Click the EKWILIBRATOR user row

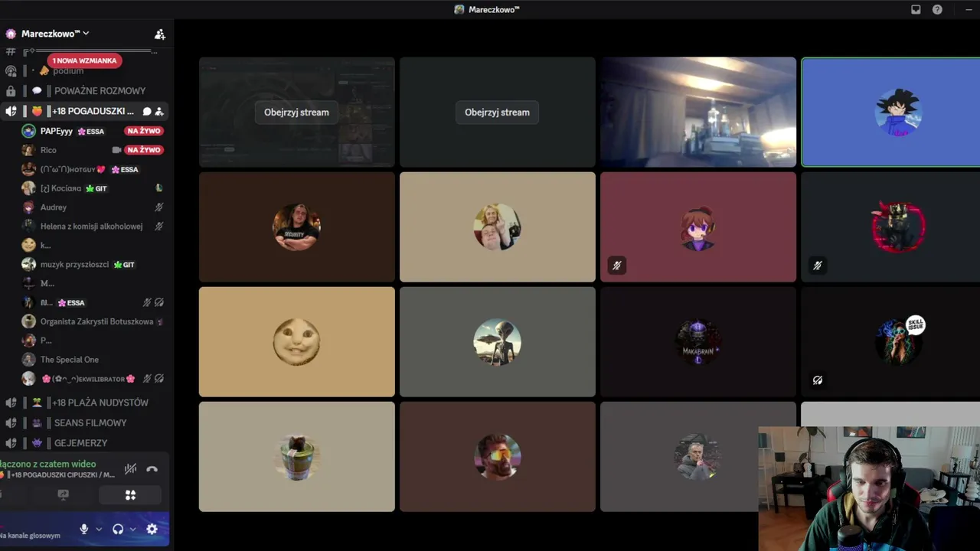click(92, 379)
